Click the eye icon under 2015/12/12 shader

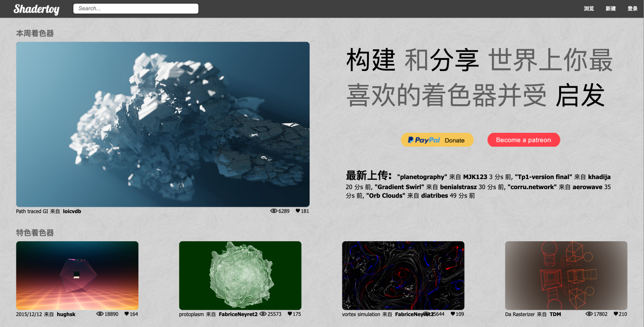pos(100,314)
